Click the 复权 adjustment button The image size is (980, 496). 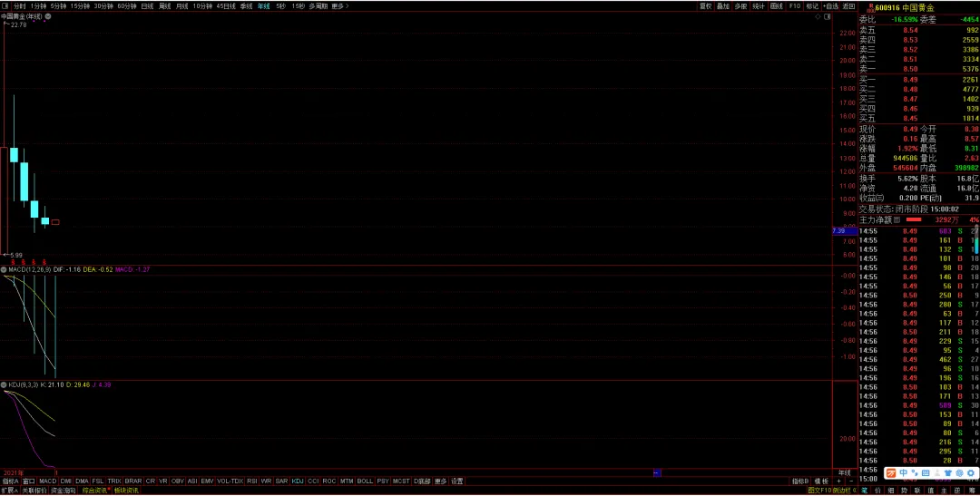[x=706, y=5]
